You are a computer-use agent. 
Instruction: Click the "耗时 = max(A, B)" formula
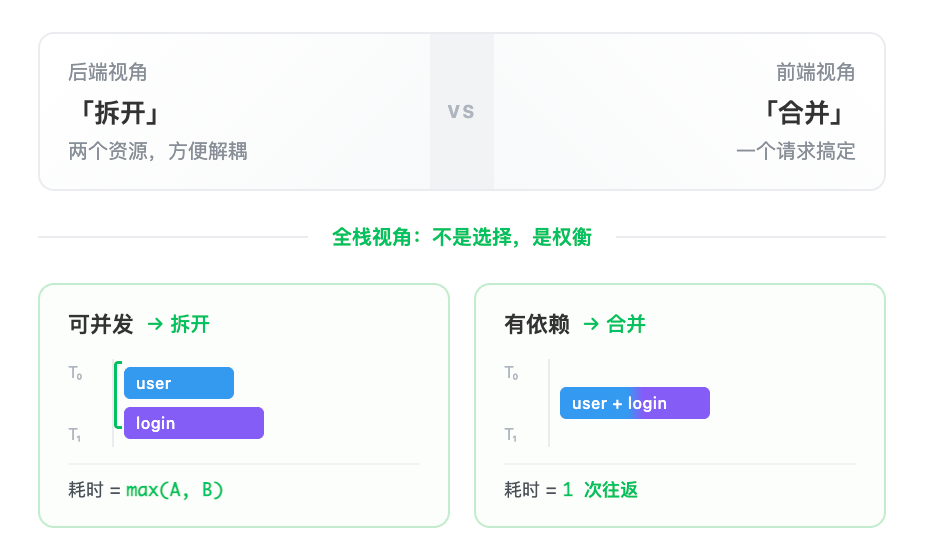tap(146, 490)
